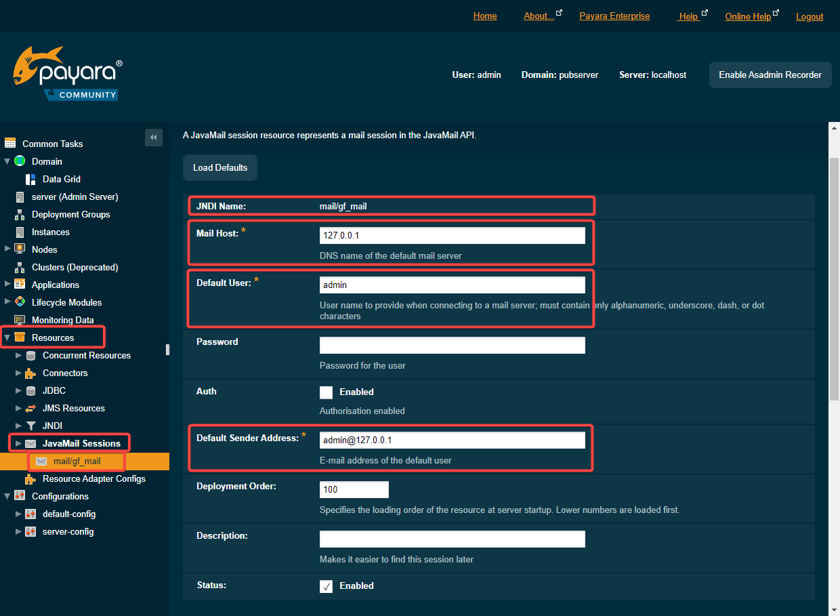
Task: Click the Monitoring Data icon
Action: click(20, 320)
